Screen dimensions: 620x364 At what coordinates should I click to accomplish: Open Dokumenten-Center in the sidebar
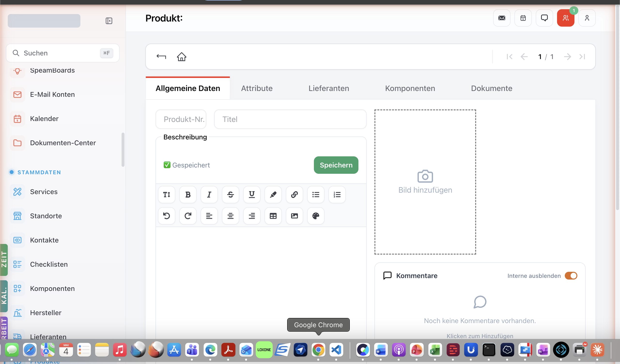63,143
